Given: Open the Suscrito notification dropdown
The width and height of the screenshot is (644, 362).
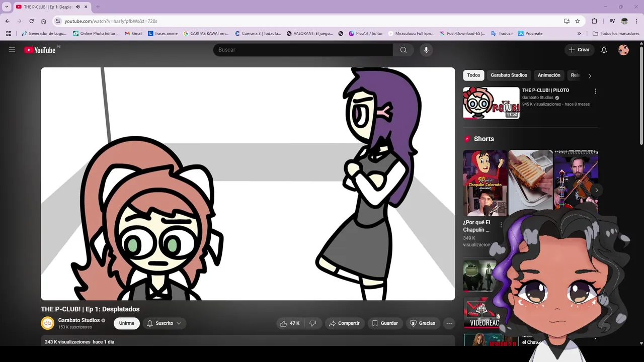Looking at the screenshot, I should pyautogui.click(x=165, y=323).
